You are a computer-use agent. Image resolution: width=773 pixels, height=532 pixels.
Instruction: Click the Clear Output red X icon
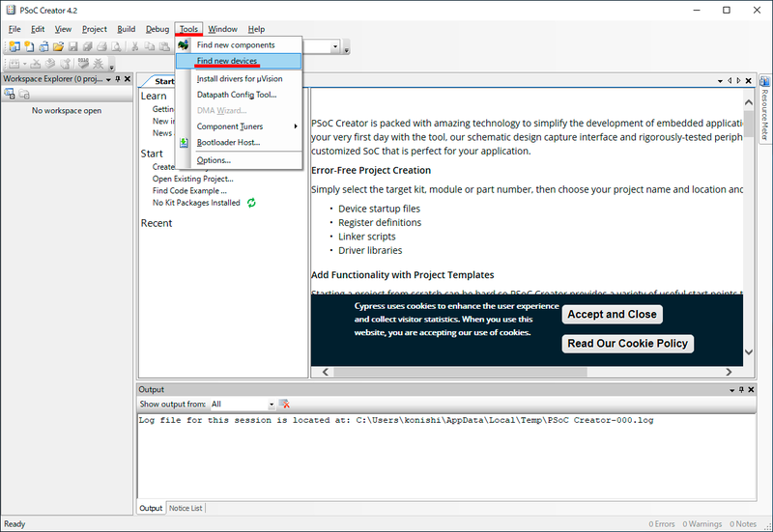284,404
